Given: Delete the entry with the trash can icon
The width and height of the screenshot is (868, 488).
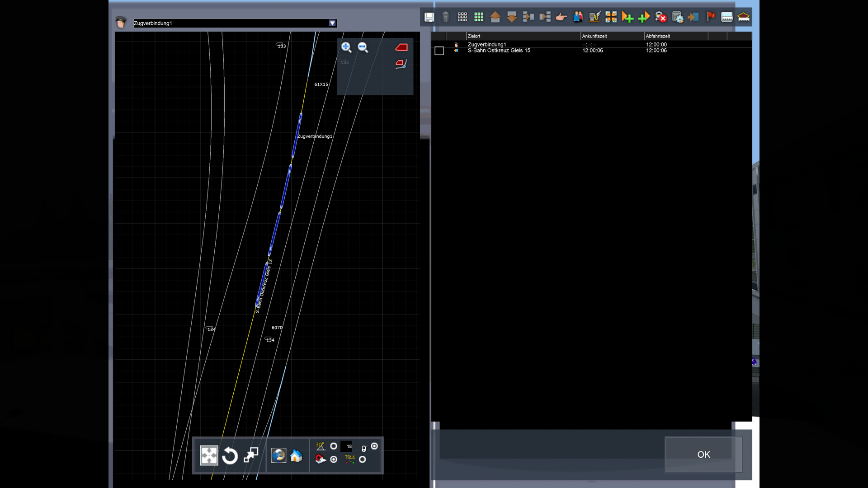Looking at the screenshot, I should (x=445, y=17).
